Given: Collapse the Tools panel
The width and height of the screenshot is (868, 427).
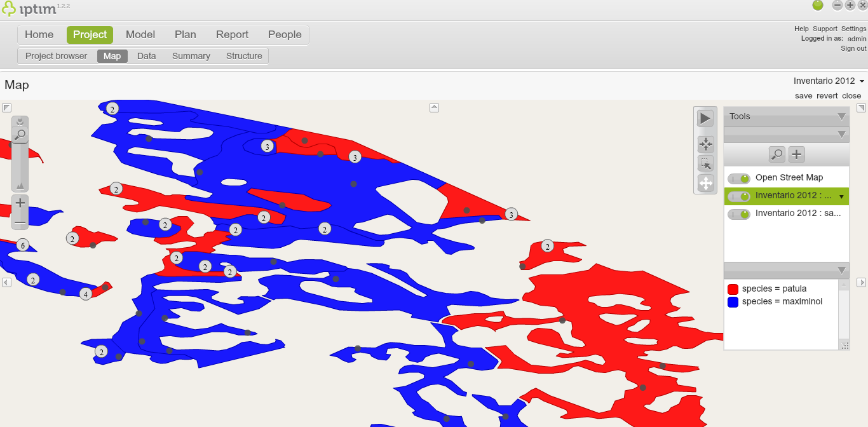Looking at the screenshot, I should pyautogui.click(x=841, y=117).
